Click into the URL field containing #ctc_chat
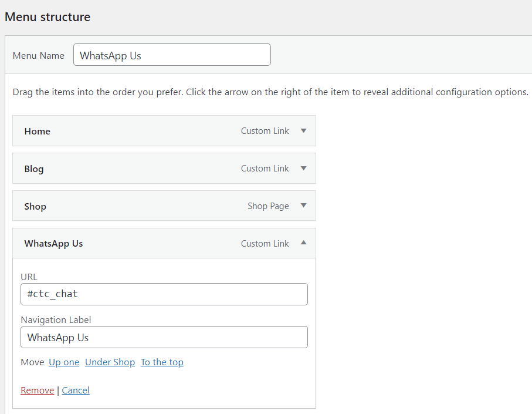Viewport: 532px width, 414px height. 164,294
